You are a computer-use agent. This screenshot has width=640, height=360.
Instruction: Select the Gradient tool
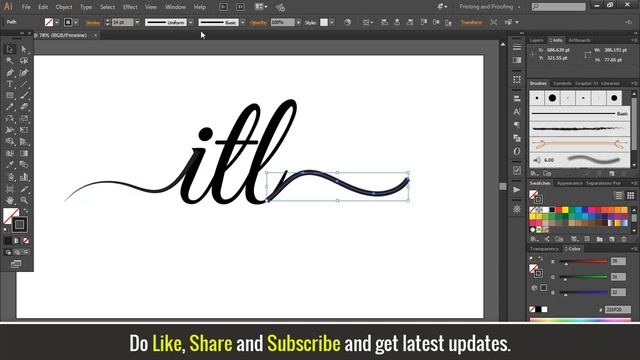click(24, 153)
